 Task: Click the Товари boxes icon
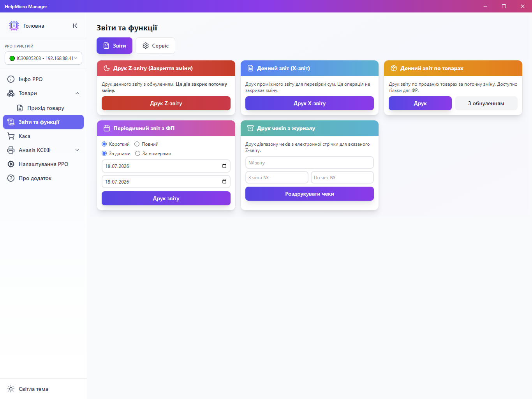11,93
